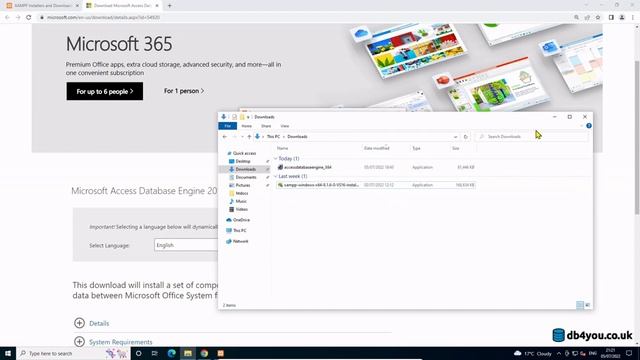This screenshot has width=640, height=360.
Task: Open the Chrome three-dot menu
Action: [633, 18]
